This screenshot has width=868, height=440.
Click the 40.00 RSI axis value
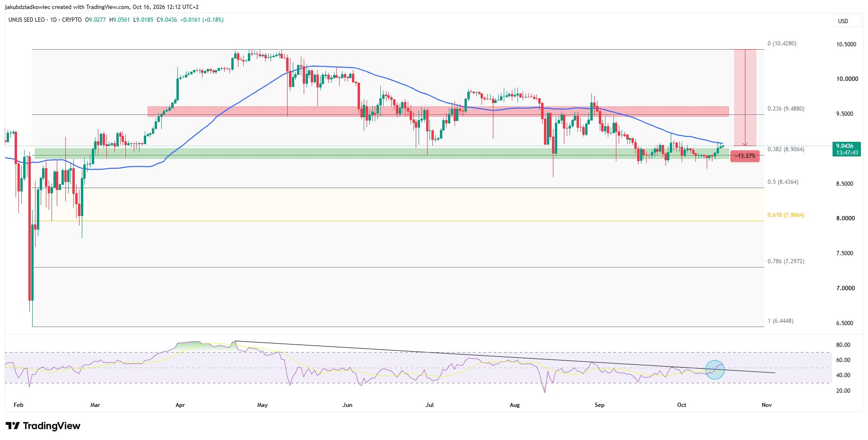[x=843, y=375]
